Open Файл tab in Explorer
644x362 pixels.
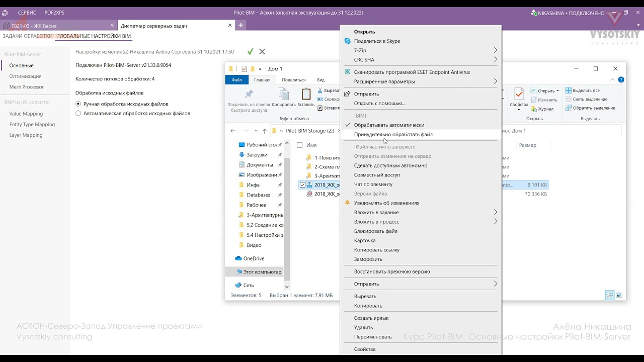237,79
